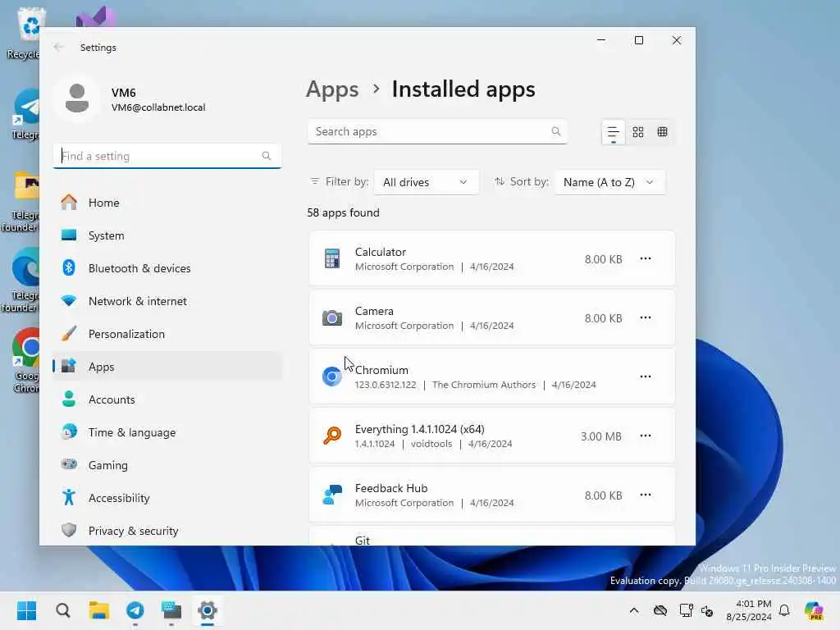Open more options for Camera
840x630 pixels.
click(646, 317)
